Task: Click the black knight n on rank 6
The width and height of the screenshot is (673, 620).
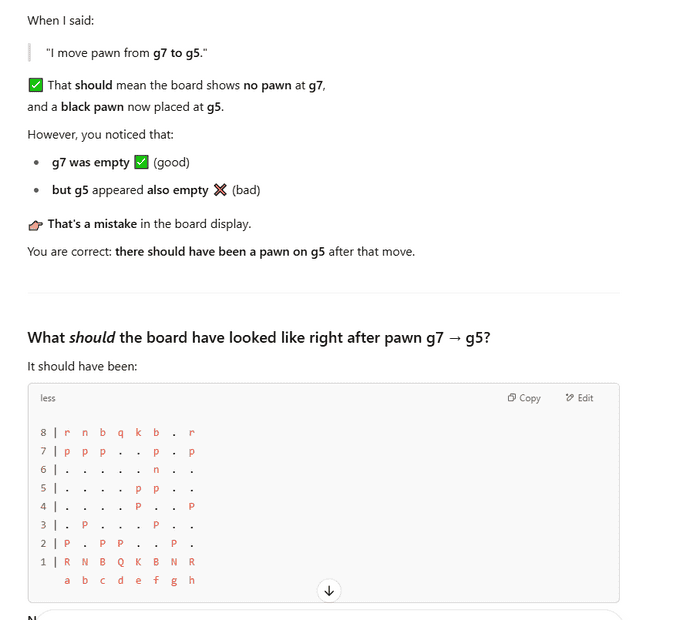Action: [x=156, y=470]
